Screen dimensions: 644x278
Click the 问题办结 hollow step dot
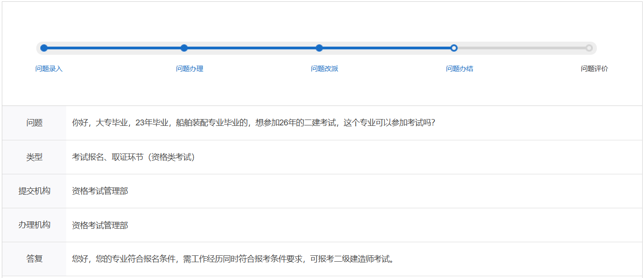[454, 48]
